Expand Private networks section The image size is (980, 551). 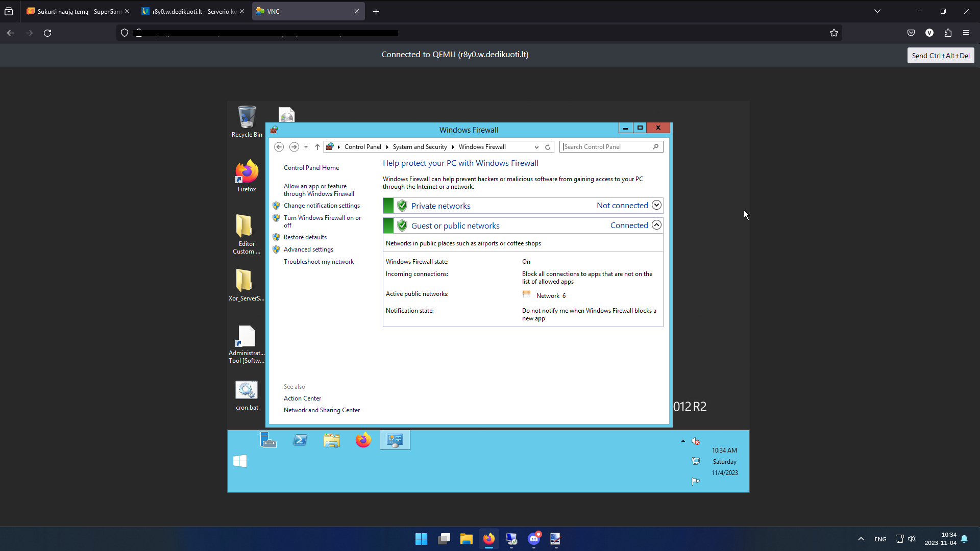[656, 205]
